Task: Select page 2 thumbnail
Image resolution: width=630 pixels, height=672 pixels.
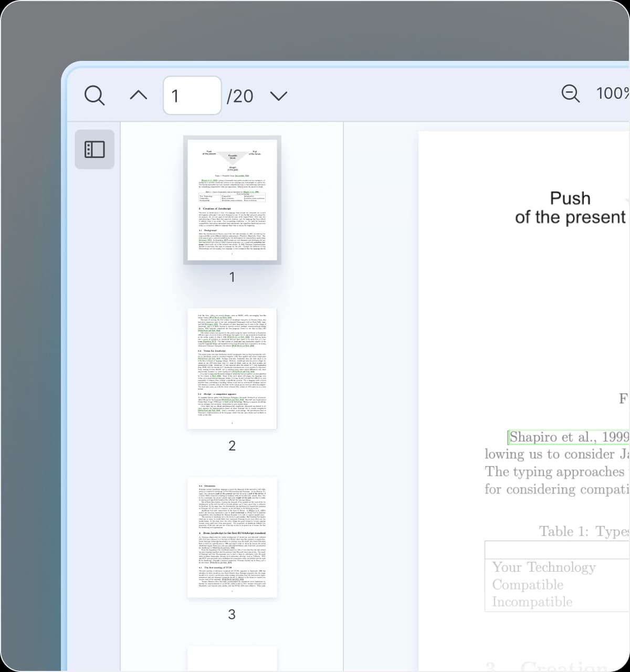Action: point(232,369)
